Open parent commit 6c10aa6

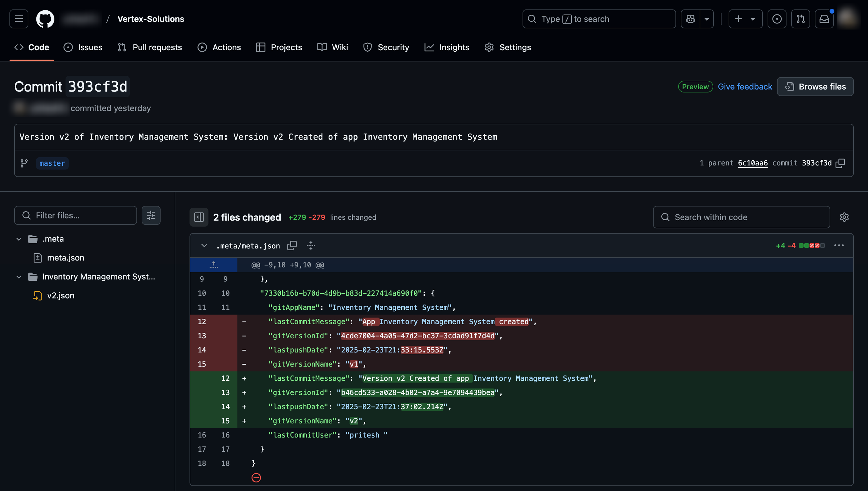coord(753,163)
